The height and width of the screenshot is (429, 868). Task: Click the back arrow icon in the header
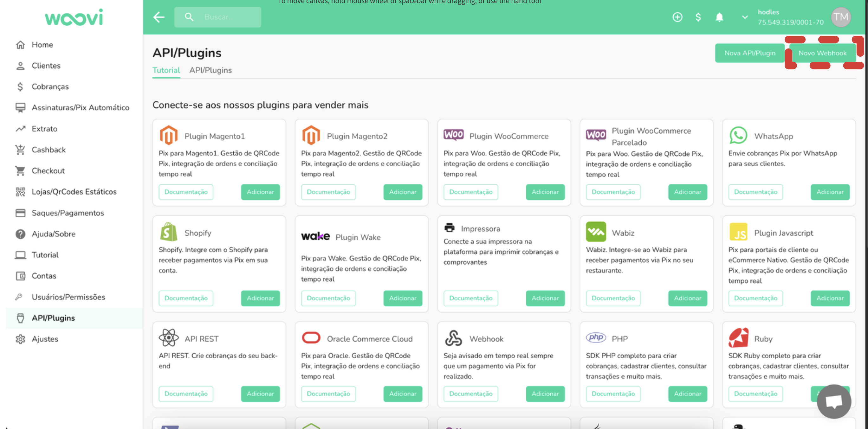159,17
